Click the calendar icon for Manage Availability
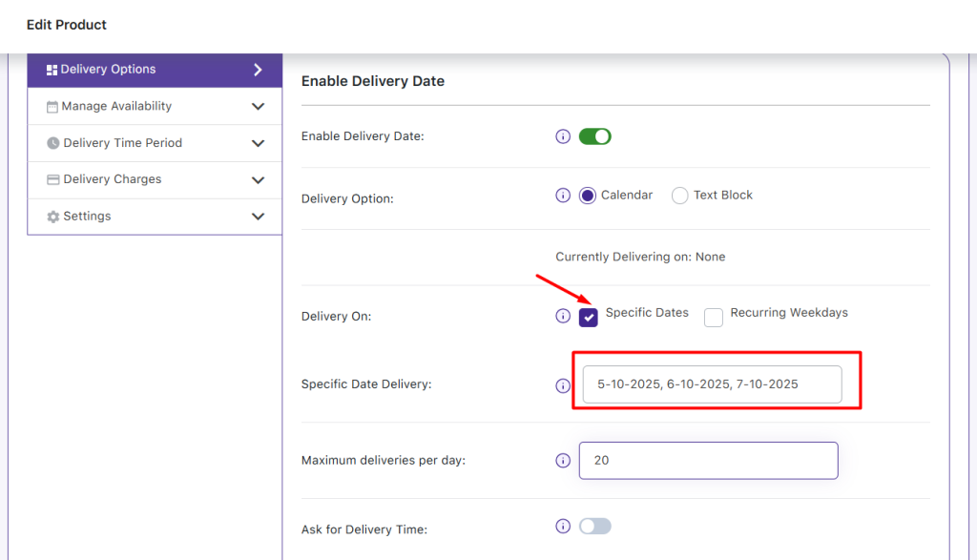 52,107
